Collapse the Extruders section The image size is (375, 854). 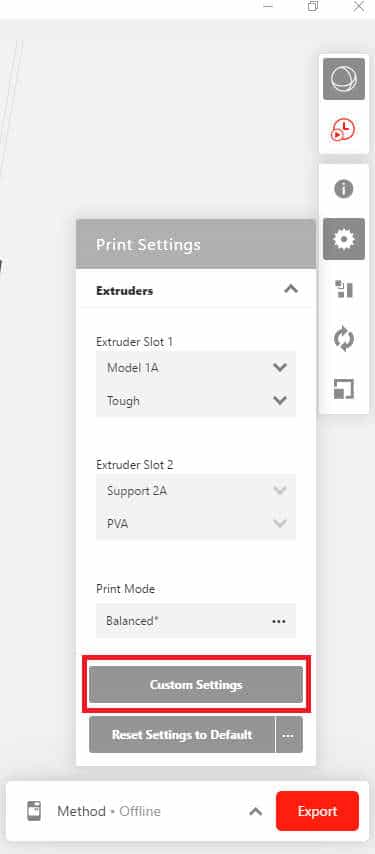(x=291, y=289)
